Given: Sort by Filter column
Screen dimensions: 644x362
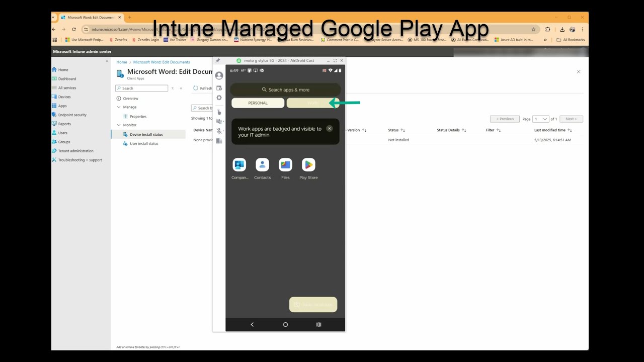Looking at the screenshot, I should (493, 130).
